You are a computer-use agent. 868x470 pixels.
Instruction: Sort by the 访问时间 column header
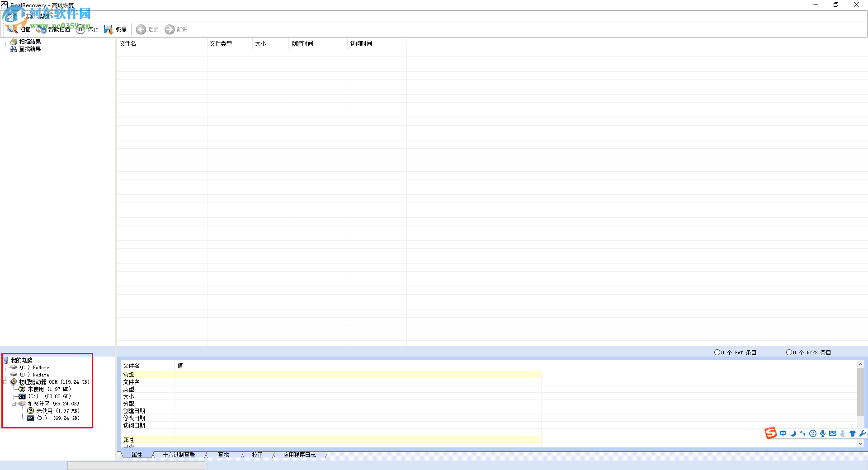click(x=377, y=43)
